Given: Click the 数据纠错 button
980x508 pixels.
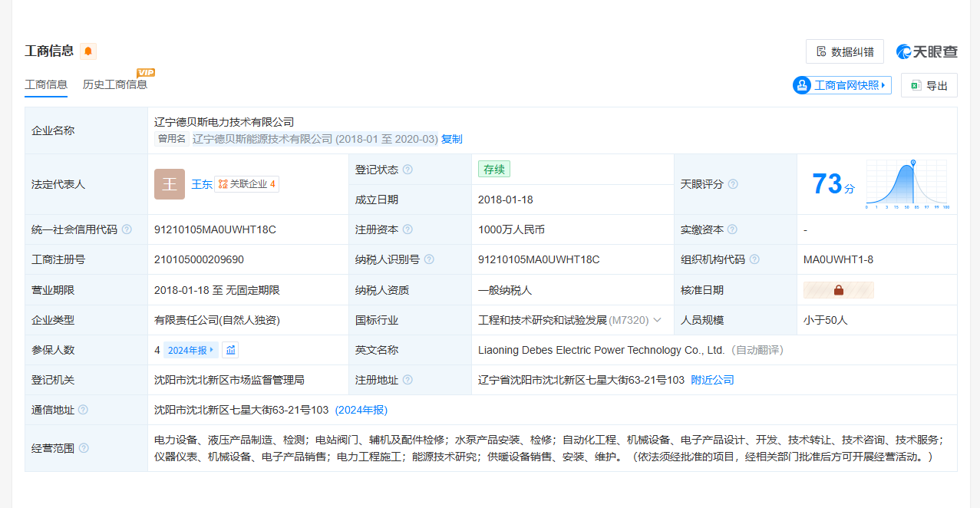Looking at the screenshot, I should (844, 51).
